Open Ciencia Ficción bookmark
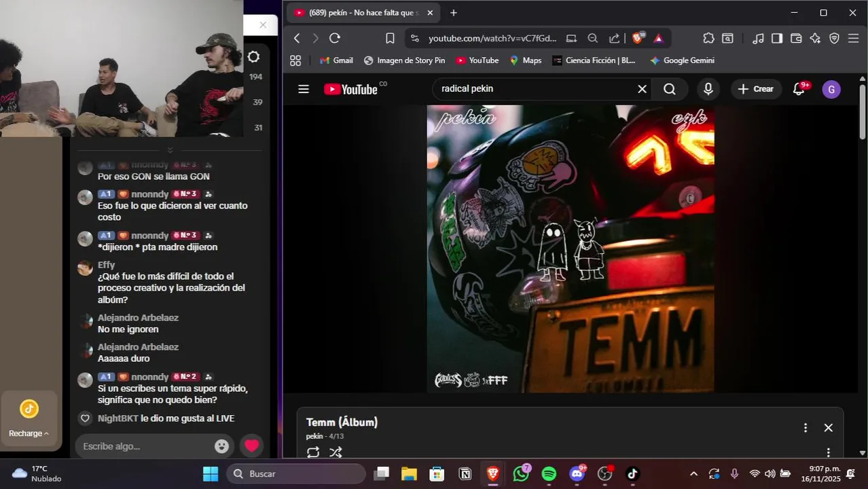This screenshot has width=868, height=489. click(x=594, y=60)
